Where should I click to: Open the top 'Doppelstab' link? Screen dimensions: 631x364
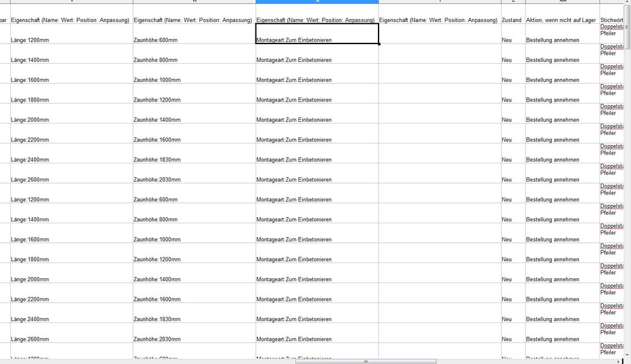point(612,26)
